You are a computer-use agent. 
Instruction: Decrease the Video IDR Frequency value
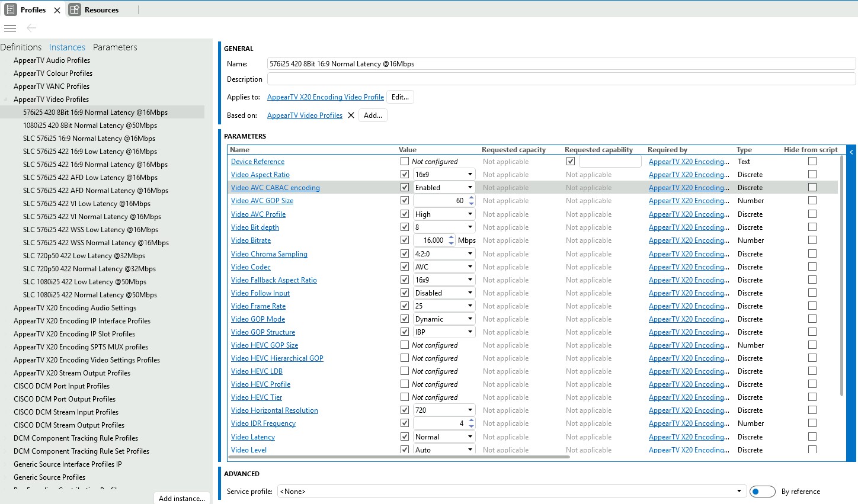(471, 426)
